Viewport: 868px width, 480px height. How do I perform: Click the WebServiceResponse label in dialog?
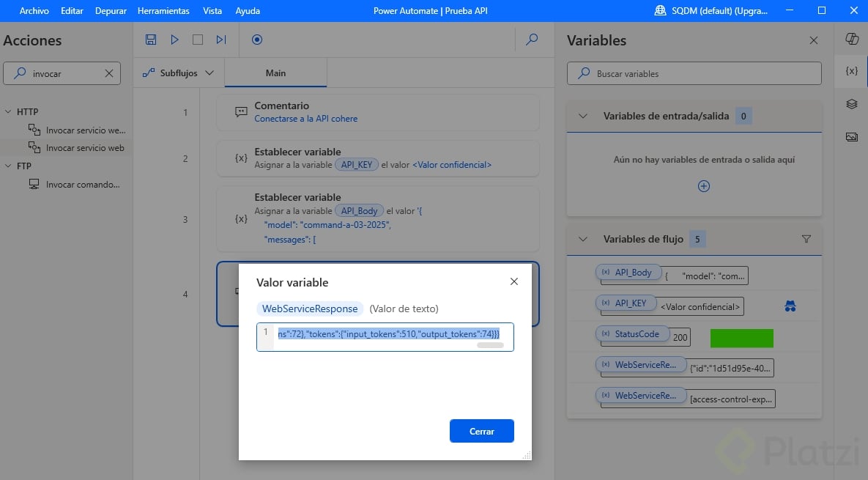click(310, 309)
